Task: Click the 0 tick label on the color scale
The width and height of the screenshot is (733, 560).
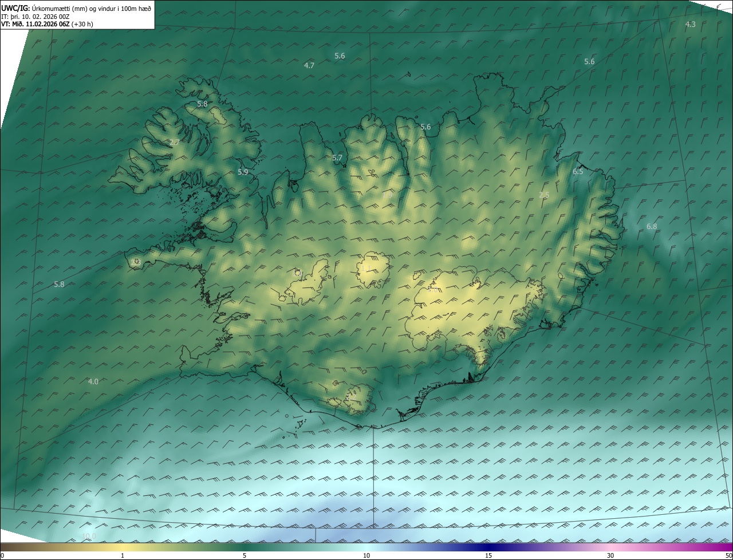Action: tap(2, 555)
